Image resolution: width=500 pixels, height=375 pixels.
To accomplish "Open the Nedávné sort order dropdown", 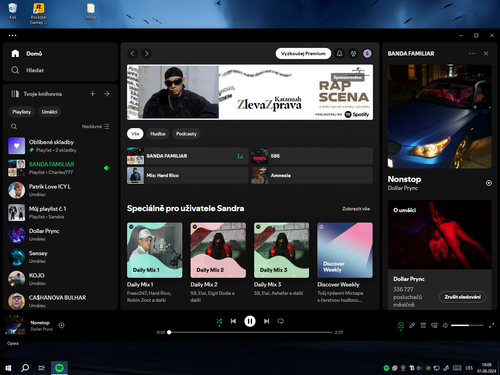I will [95, 126].
